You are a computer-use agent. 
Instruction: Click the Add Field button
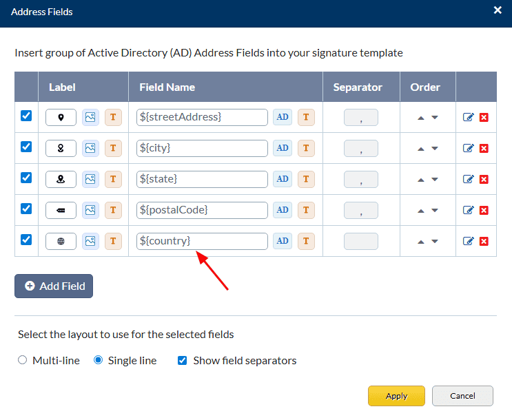54,286
